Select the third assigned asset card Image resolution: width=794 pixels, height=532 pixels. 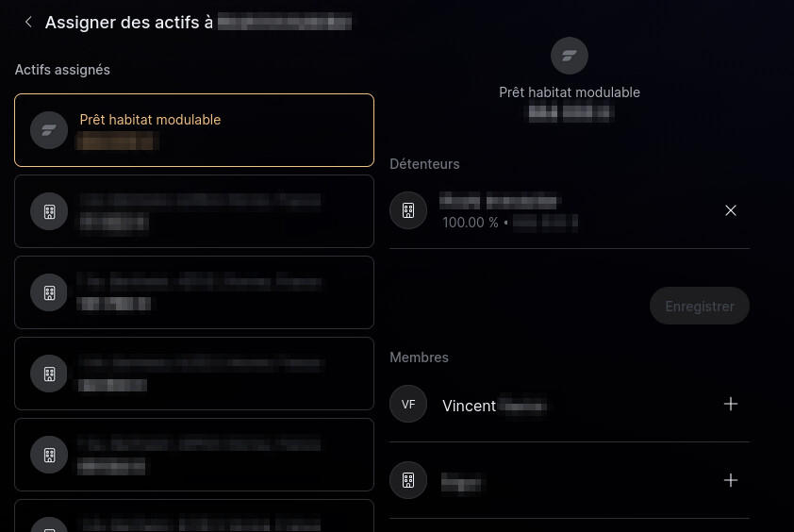(194, 292)
